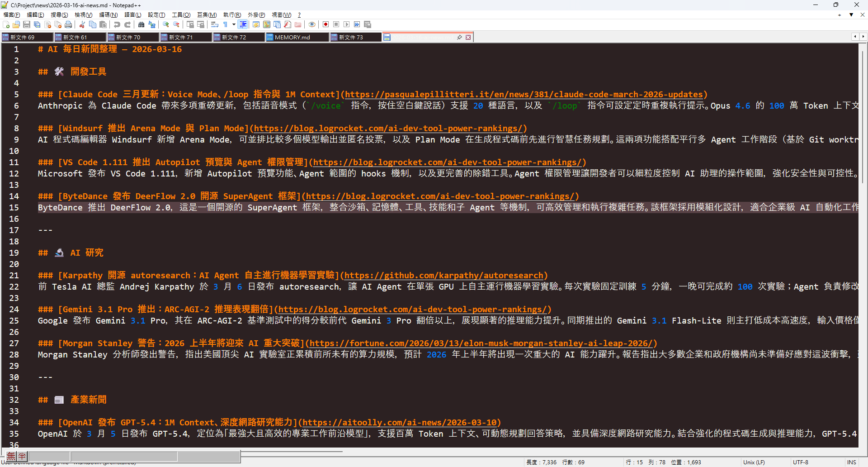Image resolution: width=868 pixels, height=467 pixels.
Task: Open the aitoolly.com ai-news link
Action: 400,423
